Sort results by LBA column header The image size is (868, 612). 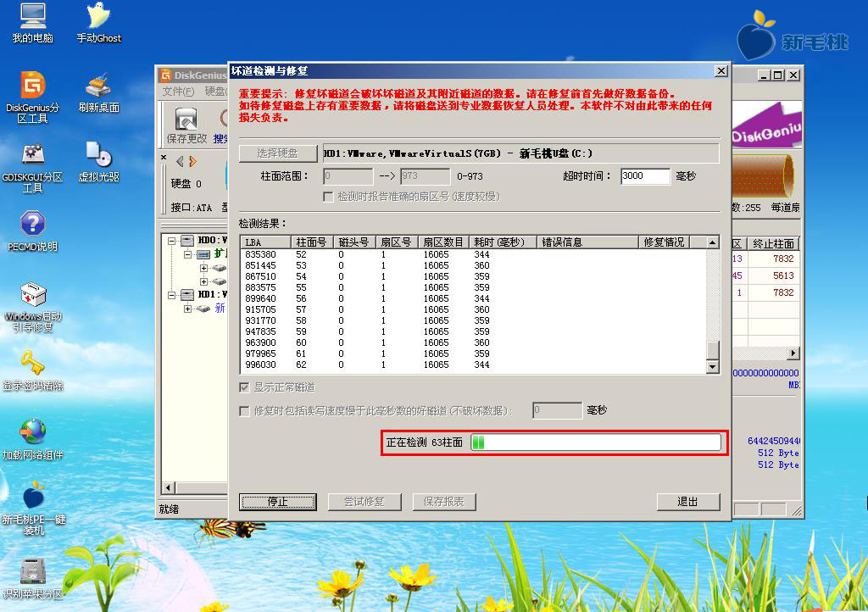tap(265, 242)
